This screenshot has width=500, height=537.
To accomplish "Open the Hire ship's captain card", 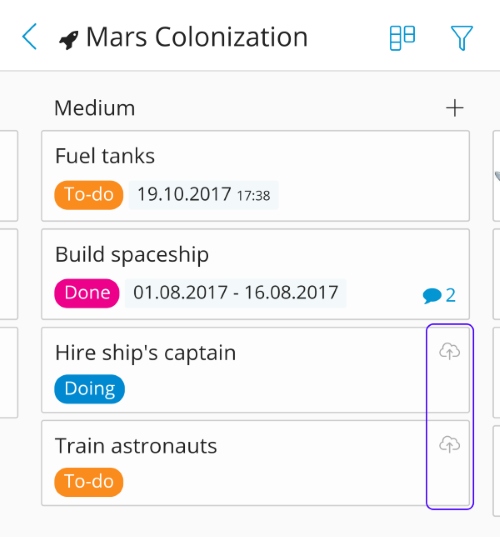I will pos(255,370).
